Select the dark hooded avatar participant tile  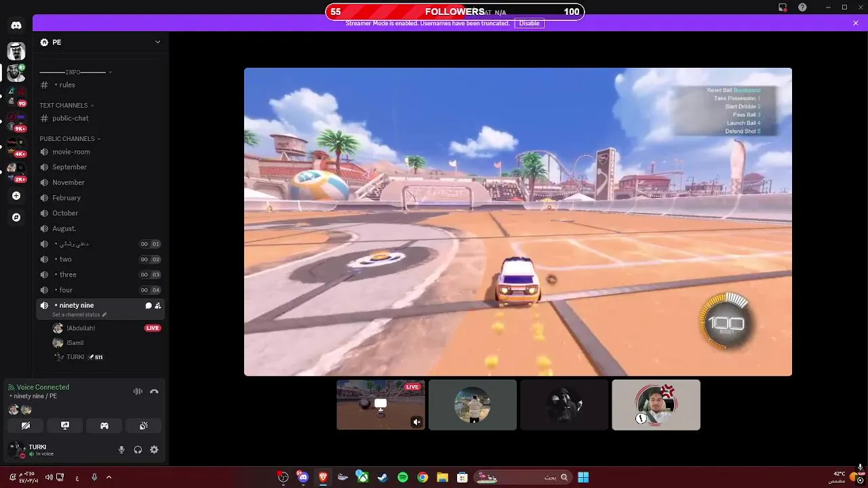click(x=564, y=405)
